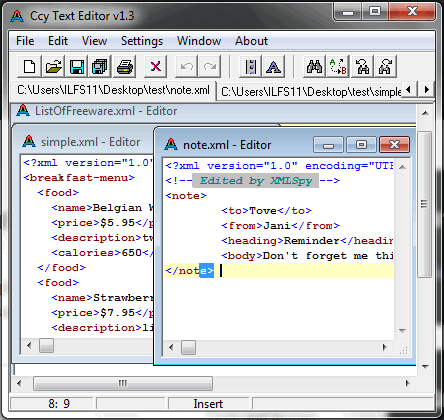444x420 pixels.
Task: Click the <from>Jani</from> line
Action: coord(281,226)
